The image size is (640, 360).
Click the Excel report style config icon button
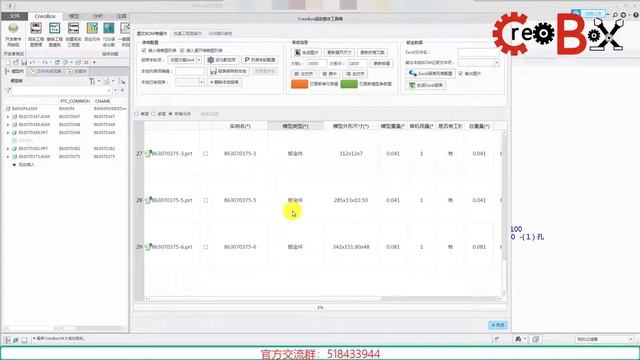point(430,73)
